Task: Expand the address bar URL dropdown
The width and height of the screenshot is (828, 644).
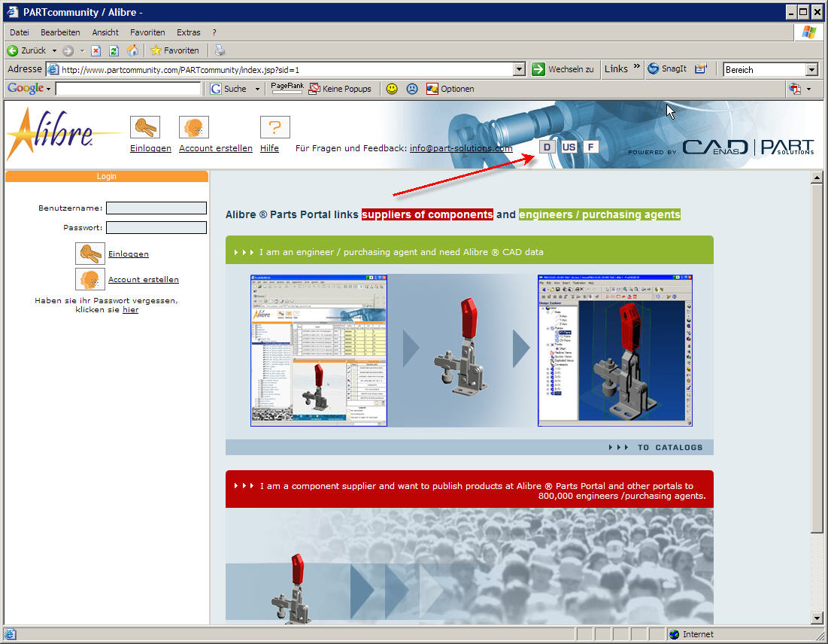Action: [519, 70]
